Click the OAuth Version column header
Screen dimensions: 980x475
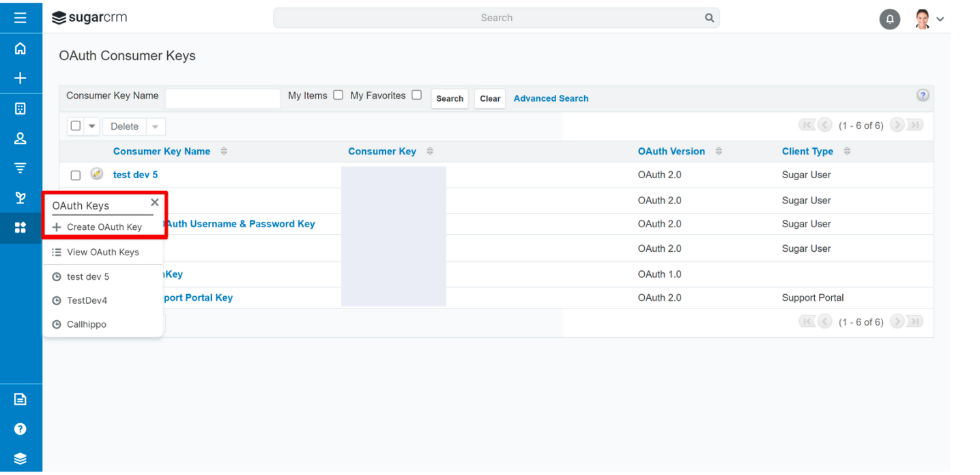click(672, 152)
